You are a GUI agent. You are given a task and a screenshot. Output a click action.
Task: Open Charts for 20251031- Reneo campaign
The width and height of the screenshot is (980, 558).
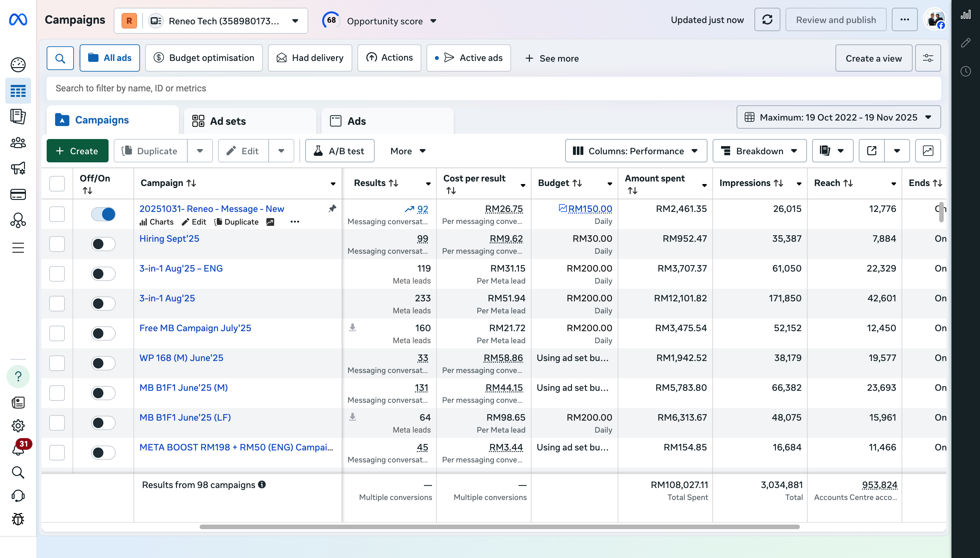[x=157, y=222]
